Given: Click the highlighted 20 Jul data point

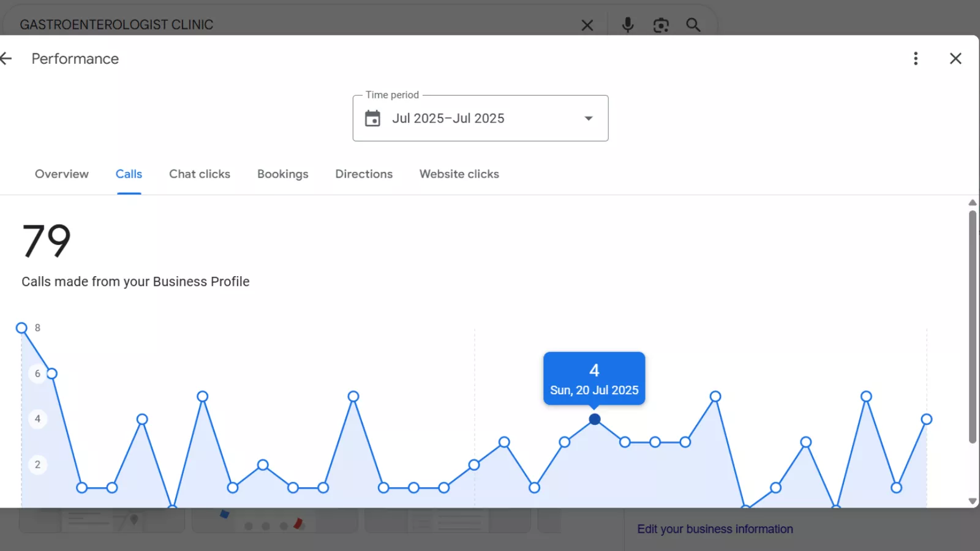Looking at the screenshot, I should tap(595, 419).
